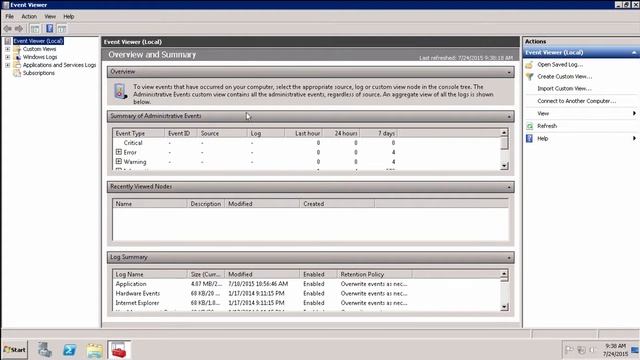Expand Windows Logs tree node

[x=7, y=57]
